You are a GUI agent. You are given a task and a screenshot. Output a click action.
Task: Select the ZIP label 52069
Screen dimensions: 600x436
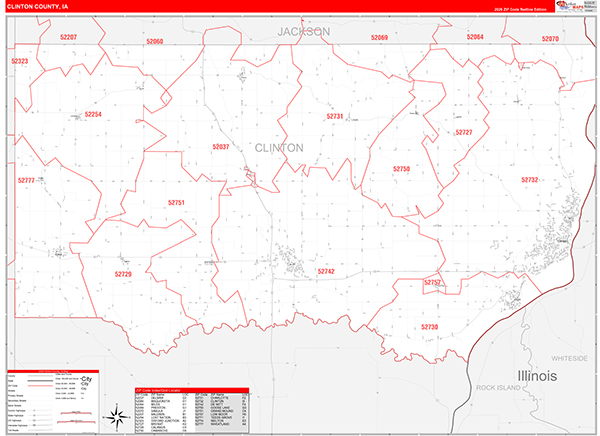[x=379, y=38]
